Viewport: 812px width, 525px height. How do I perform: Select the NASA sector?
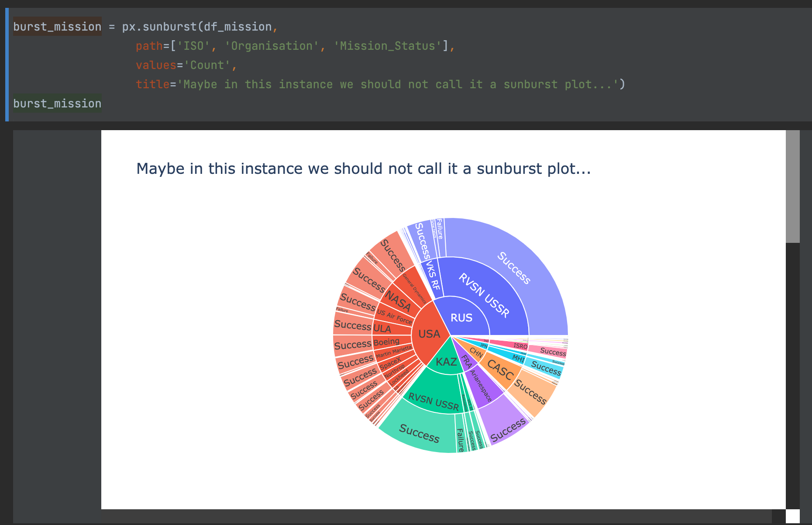[x=398, y=301]
